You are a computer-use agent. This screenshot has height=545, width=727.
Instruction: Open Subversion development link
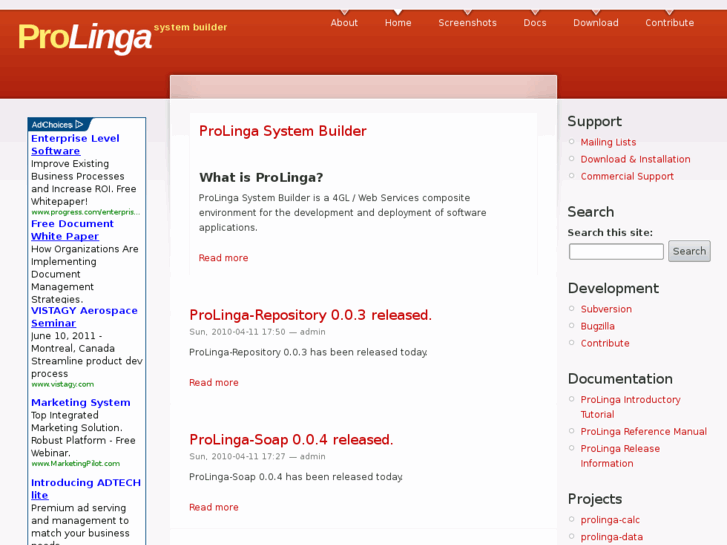(606, 309)
